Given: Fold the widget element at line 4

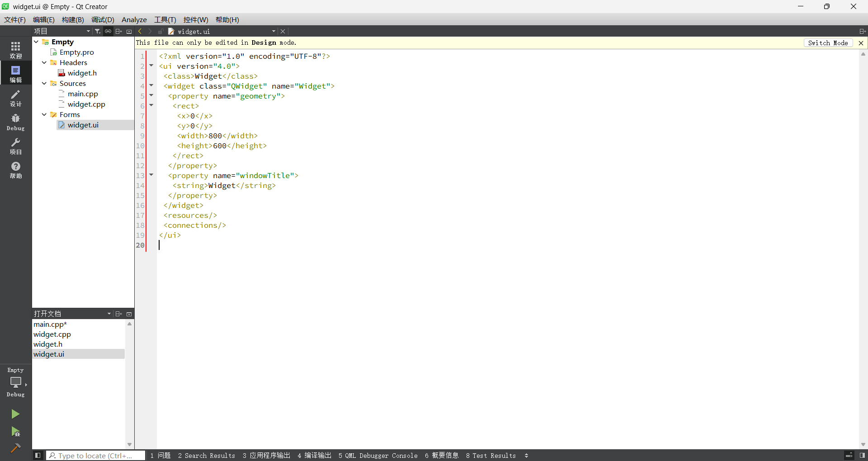Looking at the screenshot, I should [151, 85].
